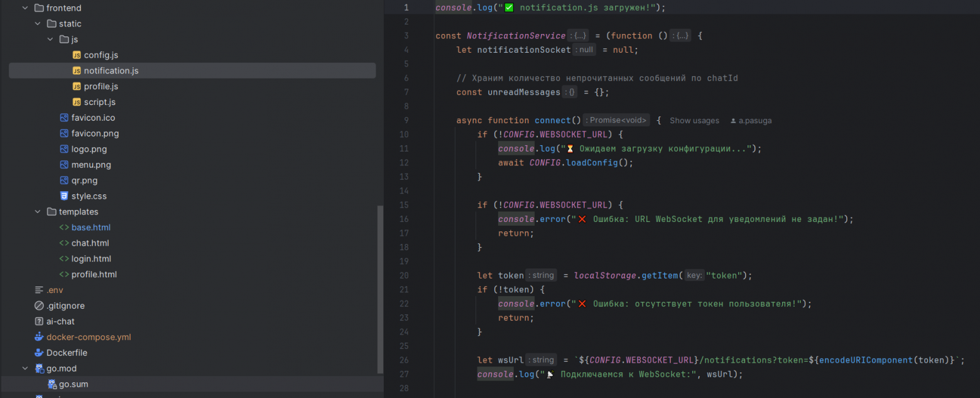Click the image icon beside favicon.ico
The height and width of the screenshot is (398, 980).
tap(64, 118)
